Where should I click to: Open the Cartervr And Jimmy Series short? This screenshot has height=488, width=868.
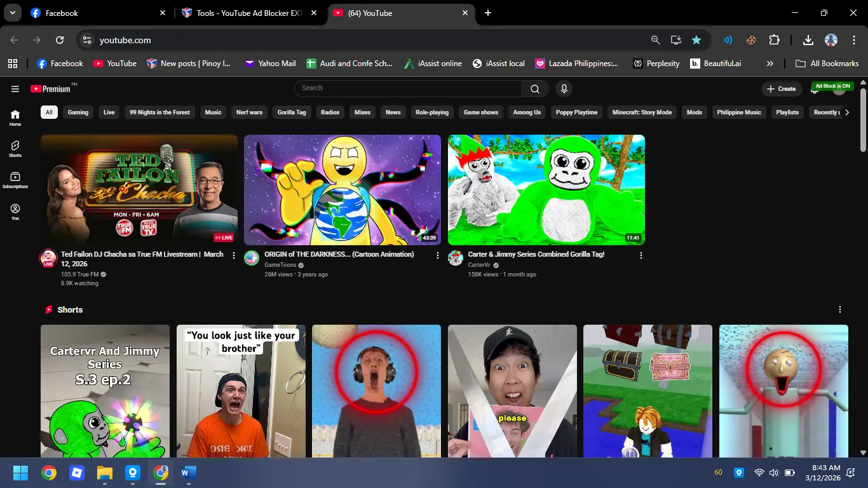(105, 391)
